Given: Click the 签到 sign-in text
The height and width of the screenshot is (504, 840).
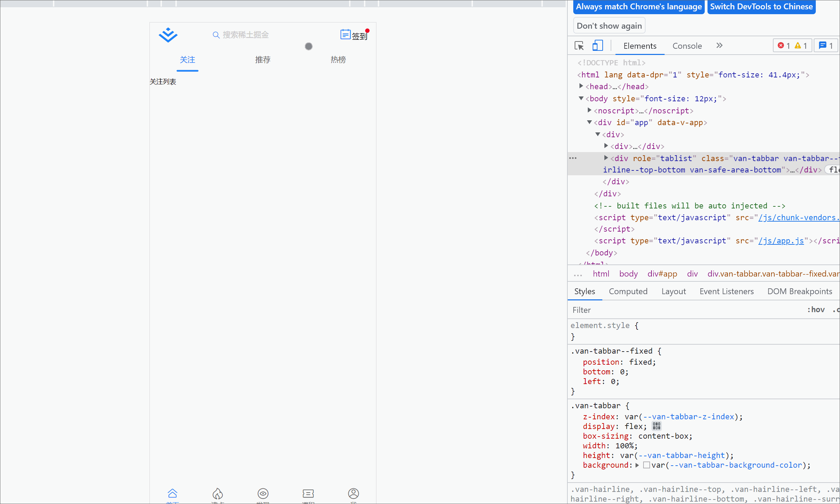Looking at the screenshot, I should point(359,36).
